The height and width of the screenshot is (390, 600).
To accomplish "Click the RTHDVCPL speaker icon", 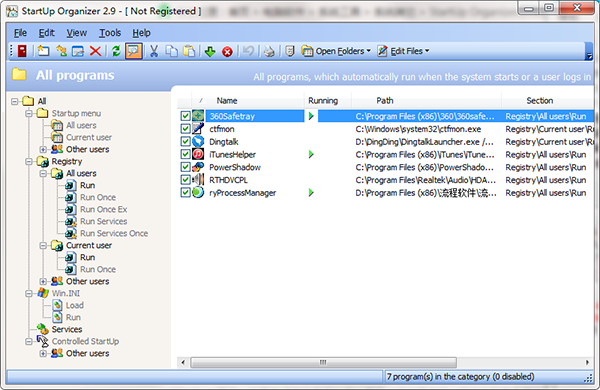I will (x=198, y=179).
